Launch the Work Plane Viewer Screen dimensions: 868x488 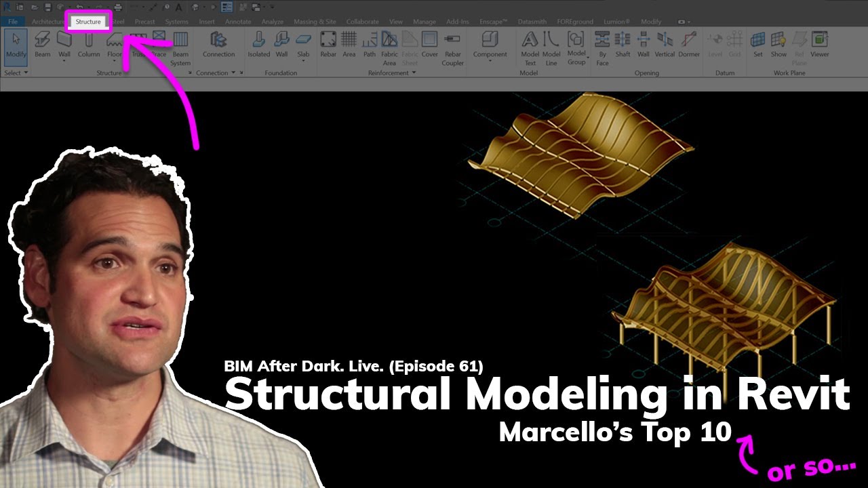tap(819, 44)
